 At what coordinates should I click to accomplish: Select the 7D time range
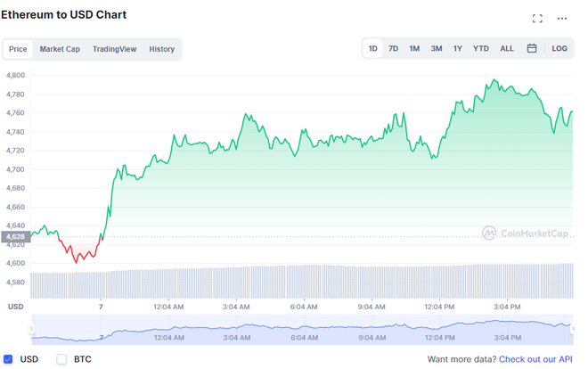pos(393,48)
